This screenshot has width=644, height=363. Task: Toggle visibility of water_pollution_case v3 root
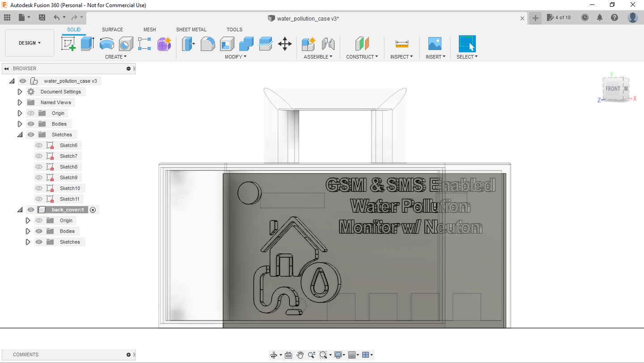23,81
